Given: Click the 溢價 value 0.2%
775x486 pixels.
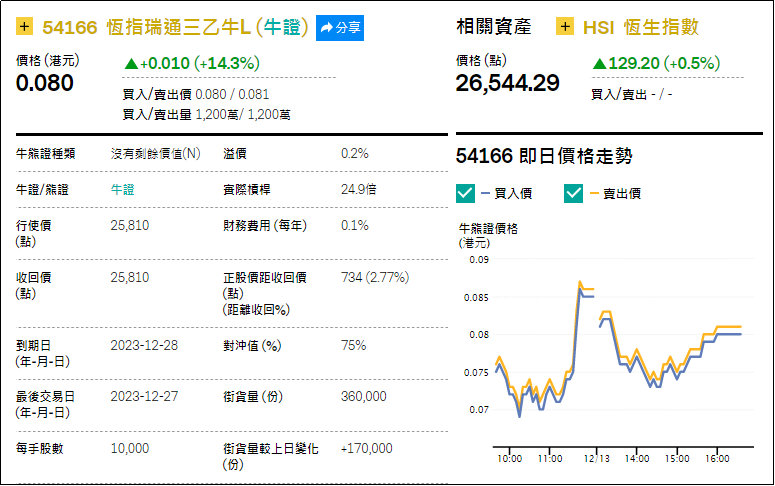Looking at the screenshot, I should [x=354, y=154].
